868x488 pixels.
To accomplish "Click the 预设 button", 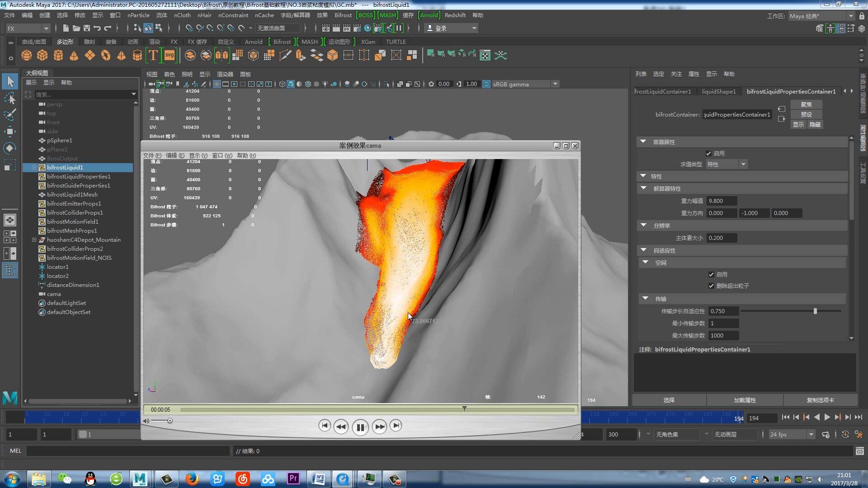I will (x=806, y=114).
